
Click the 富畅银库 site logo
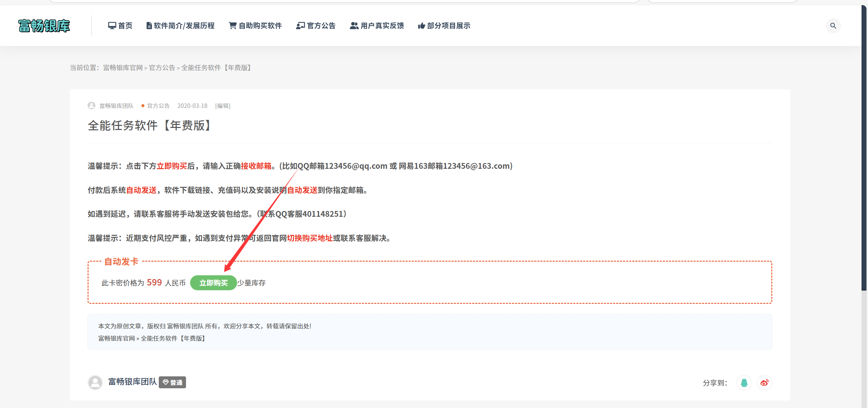(x=44, y=26)
